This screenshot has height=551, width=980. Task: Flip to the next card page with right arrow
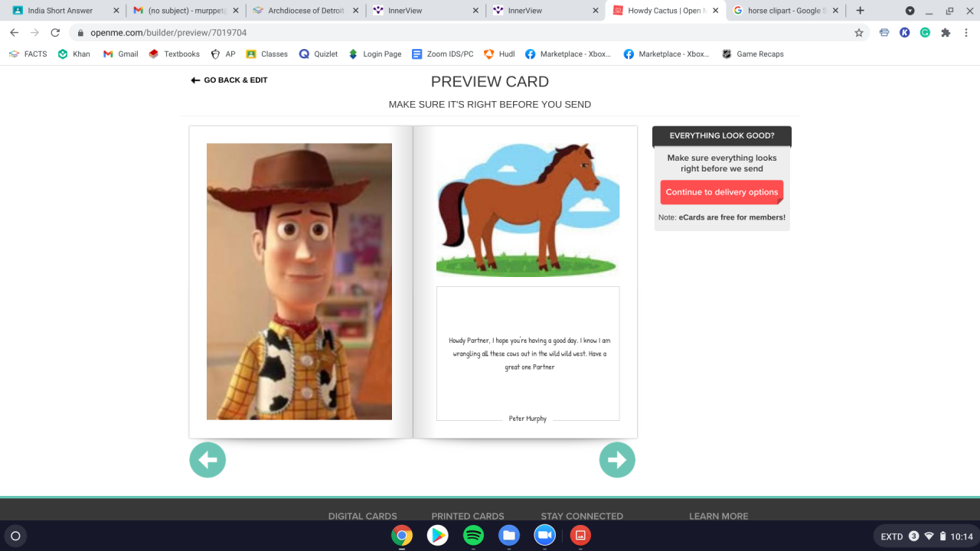point(617,460)
